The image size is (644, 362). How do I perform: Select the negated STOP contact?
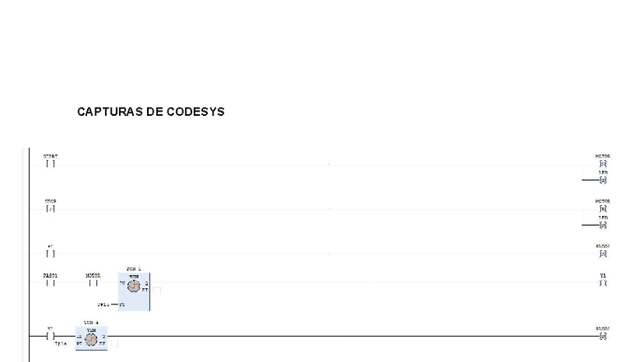point(51,209)
